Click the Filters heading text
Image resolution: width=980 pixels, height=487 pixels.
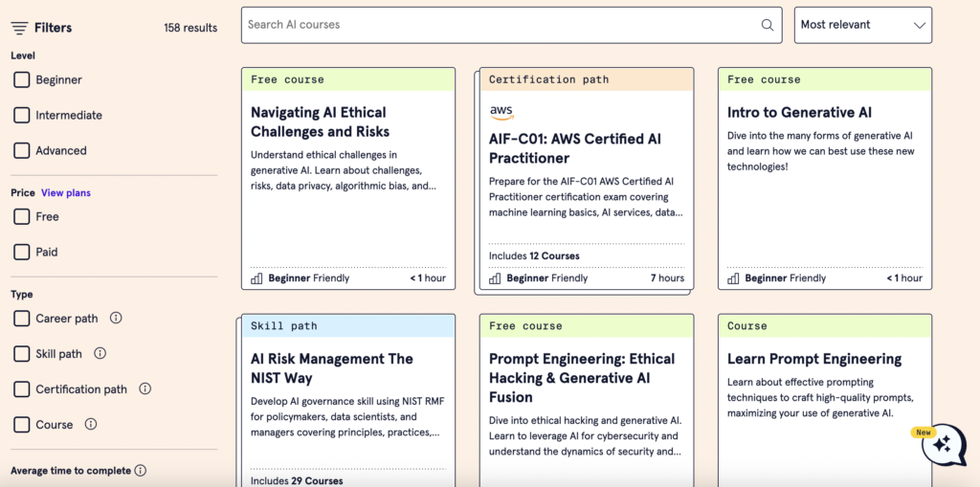click(x=54, y=28)
